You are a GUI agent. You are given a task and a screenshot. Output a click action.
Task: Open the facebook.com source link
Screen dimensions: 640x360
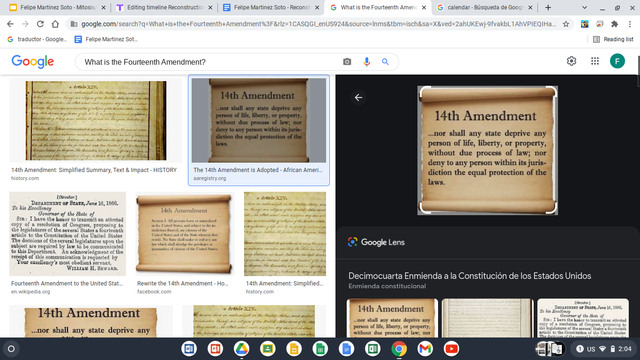click(154, 292)
